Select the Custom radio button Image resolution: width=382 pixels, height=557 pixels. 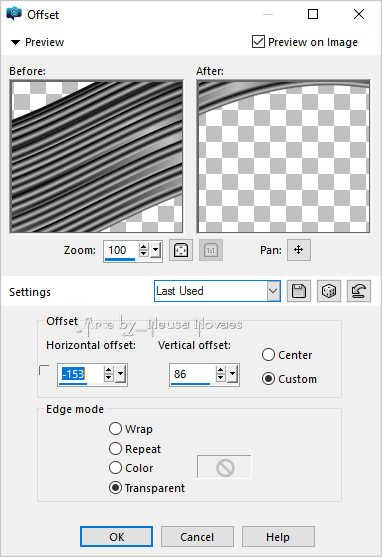point(268,379)
